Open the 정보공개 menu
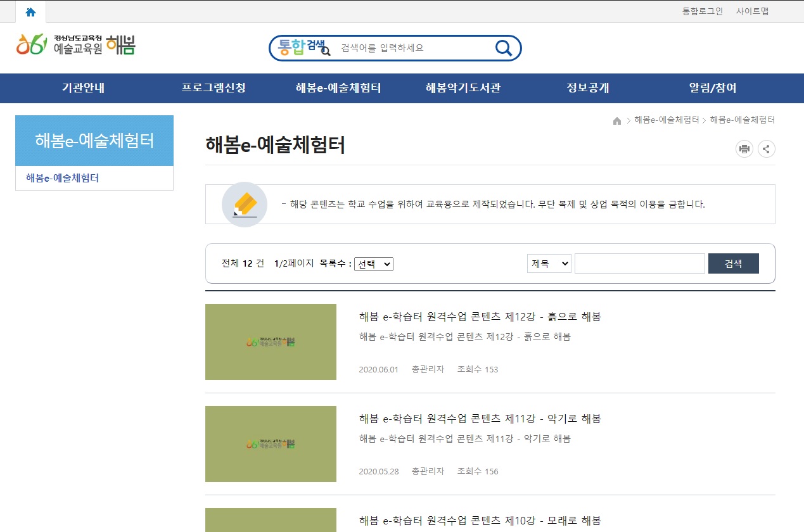 [x=588, y=88]
